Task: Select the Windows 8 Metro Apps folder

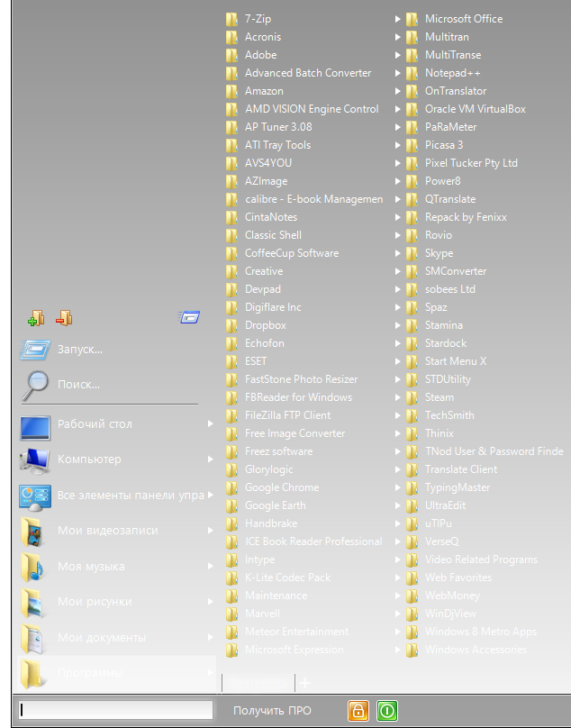Action: coord(480,632)
